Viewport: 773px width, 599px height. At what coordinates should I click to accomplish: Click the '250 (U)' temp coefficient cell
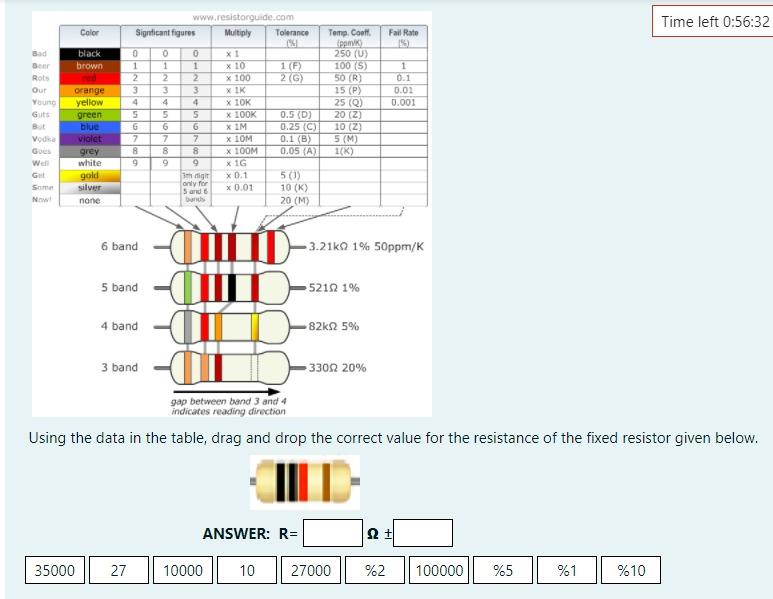coord(351,54)
